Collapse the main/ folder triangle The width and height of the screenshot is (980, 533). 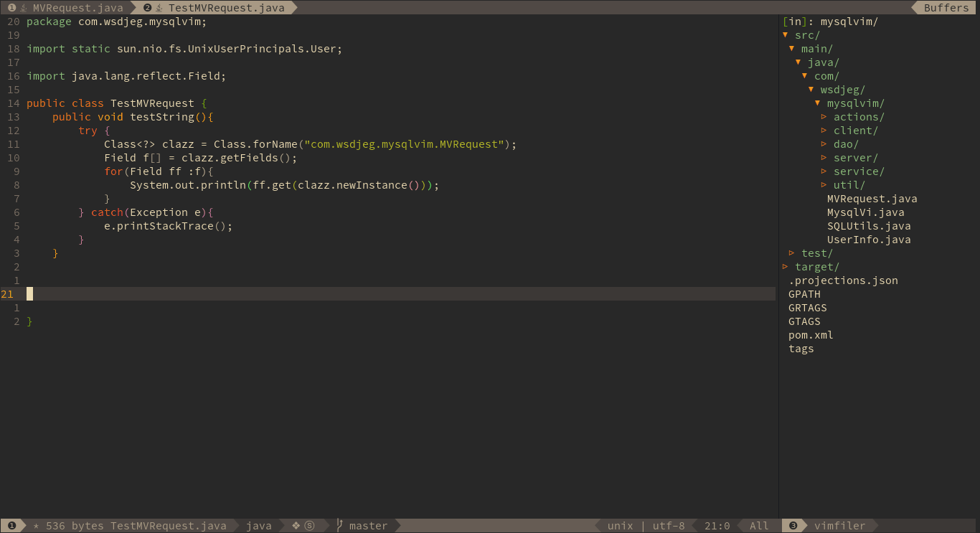tap(792, 49)
